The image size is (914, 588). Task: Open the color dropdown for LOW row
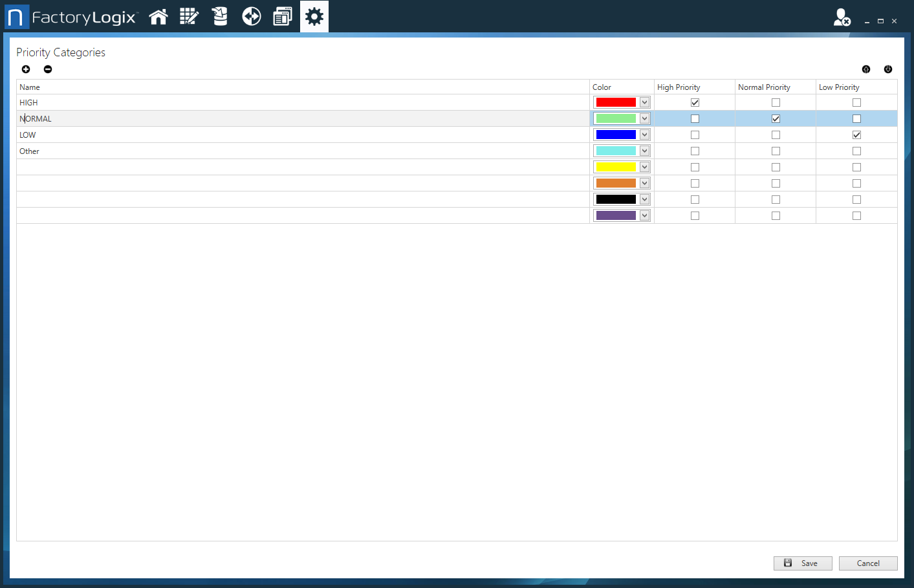644,135
